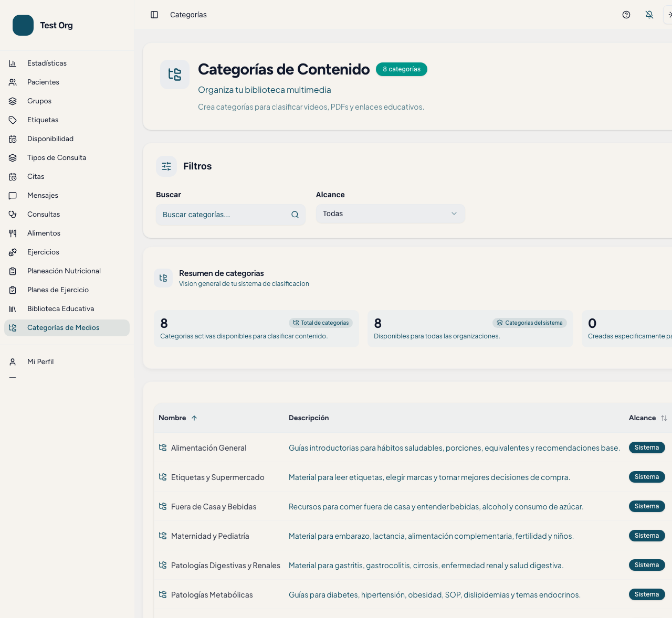The height and width of the screenshot is (618, 672).
Task: Click the Descripción column header
Action: click(x=309, y=418)
